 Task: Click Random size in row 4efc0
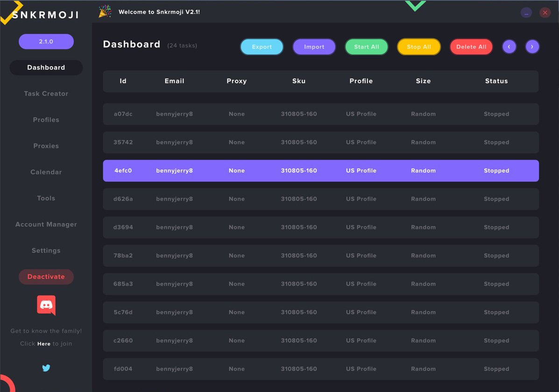coord(423,171)
